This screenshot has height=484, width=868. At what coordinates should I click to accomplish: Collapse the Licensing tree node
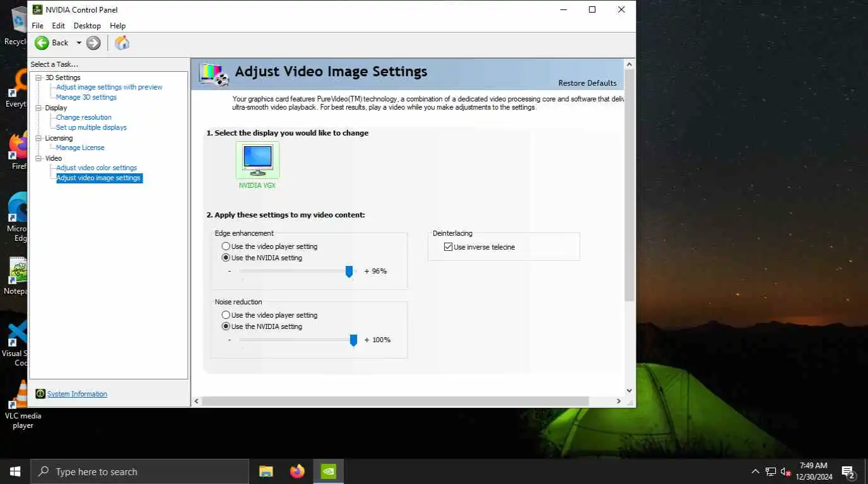(x=38, y=138)
